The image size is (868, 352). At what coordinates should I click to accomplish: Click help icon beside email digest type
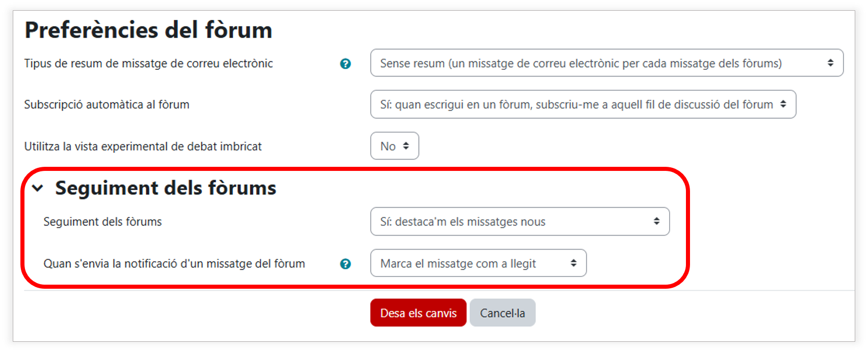[345, 64]
